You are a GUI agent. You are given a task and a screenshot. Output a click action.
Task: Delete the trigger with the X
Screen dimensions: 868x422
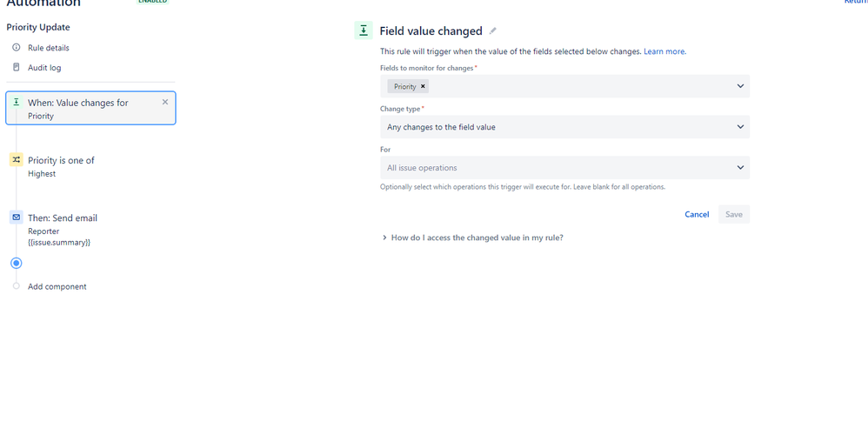165,102
